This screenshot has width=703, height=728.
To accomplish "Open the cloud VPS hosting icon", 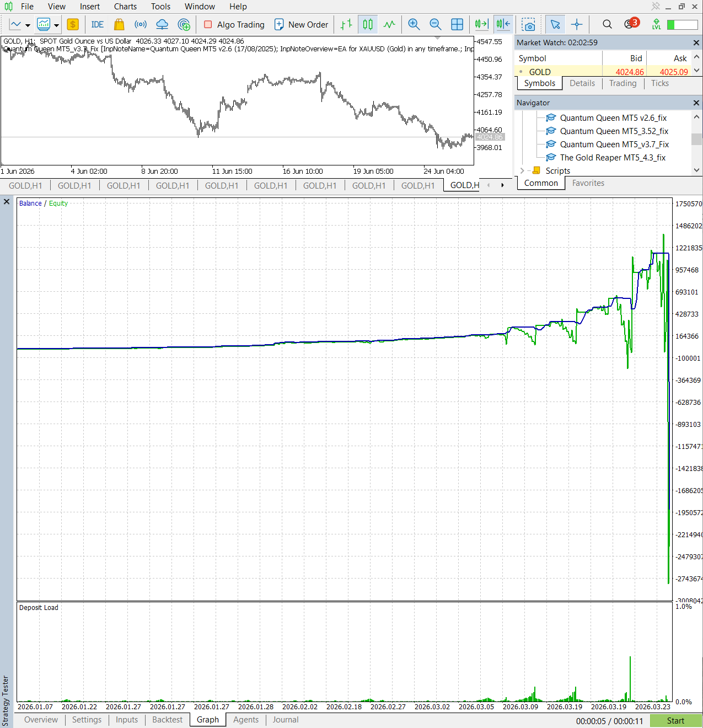I will [x=162, y=24].
